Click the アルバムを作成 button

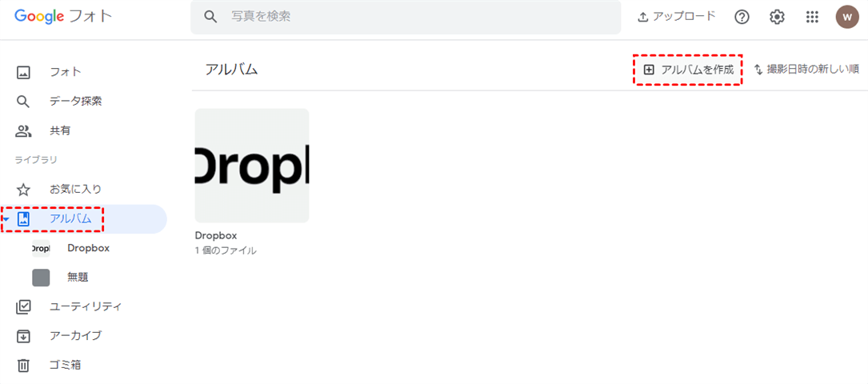click(x=689, y=70)
